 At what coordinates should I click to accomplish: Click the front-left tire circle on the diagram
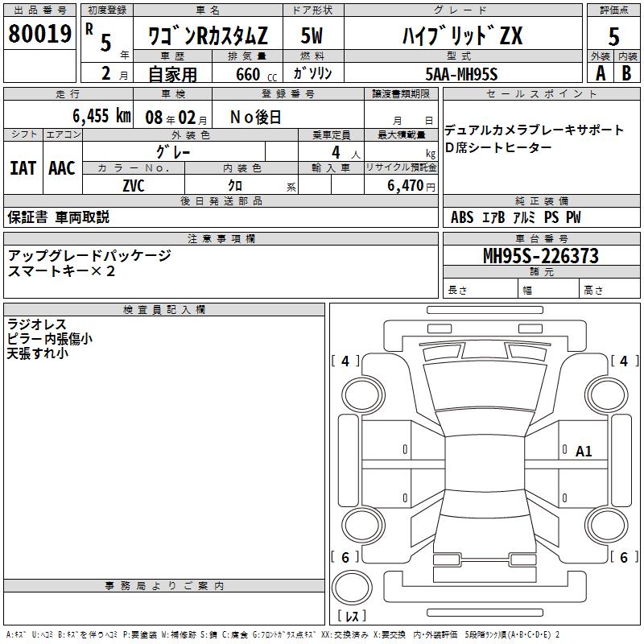(x=363, y=396)
